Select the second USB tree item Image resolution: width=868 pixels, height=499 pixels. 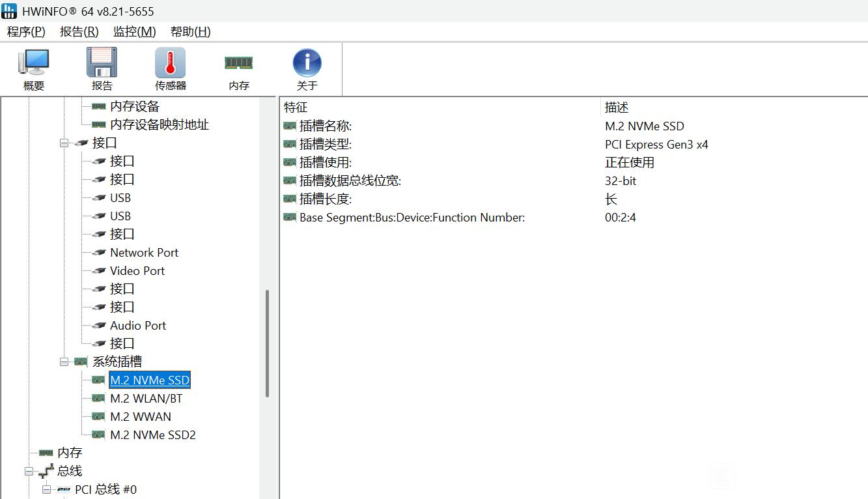[120, 216]
